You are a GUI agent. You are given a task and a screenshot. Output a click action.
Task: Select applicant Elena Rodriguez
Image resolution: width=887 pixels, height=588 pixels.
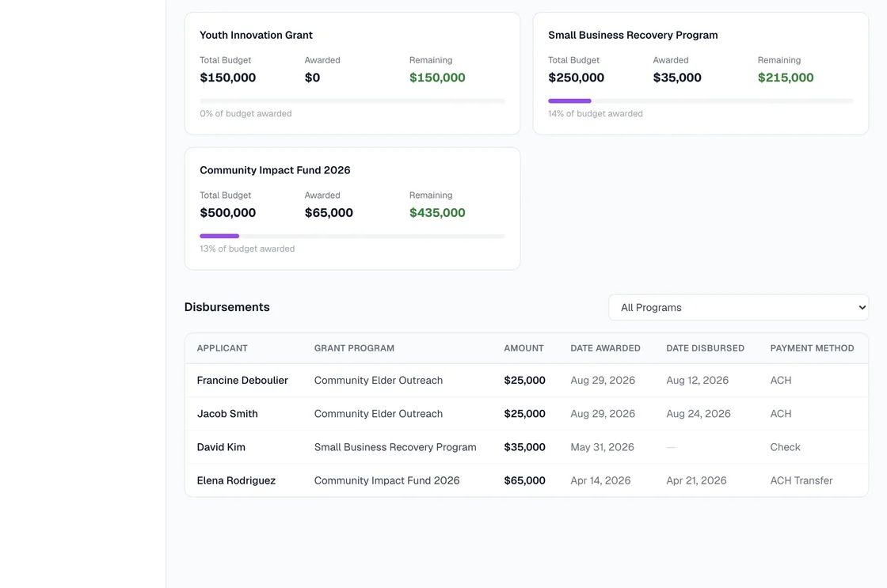[236, 480]
